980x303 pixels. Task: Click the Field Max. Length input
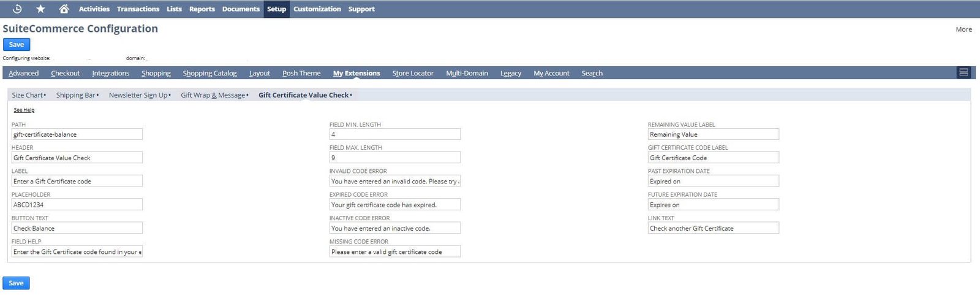point(395,158)
